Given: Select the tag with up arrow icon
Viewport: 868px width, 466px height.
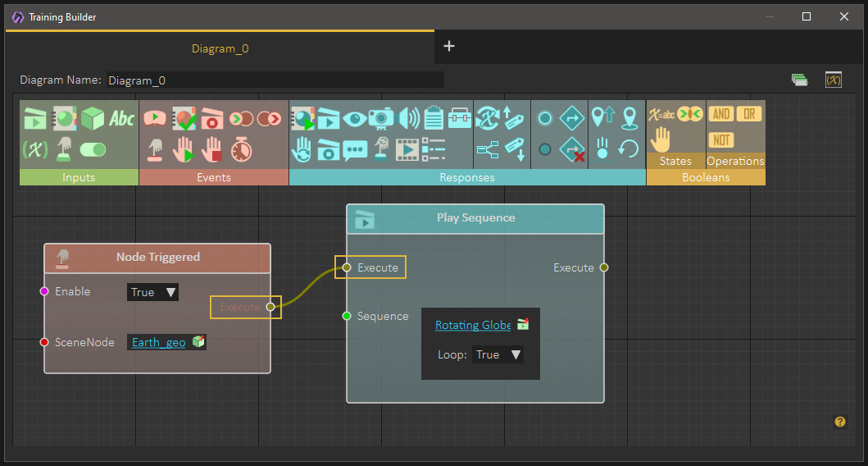Looking at the screenshot, I should tap(514, 118).
